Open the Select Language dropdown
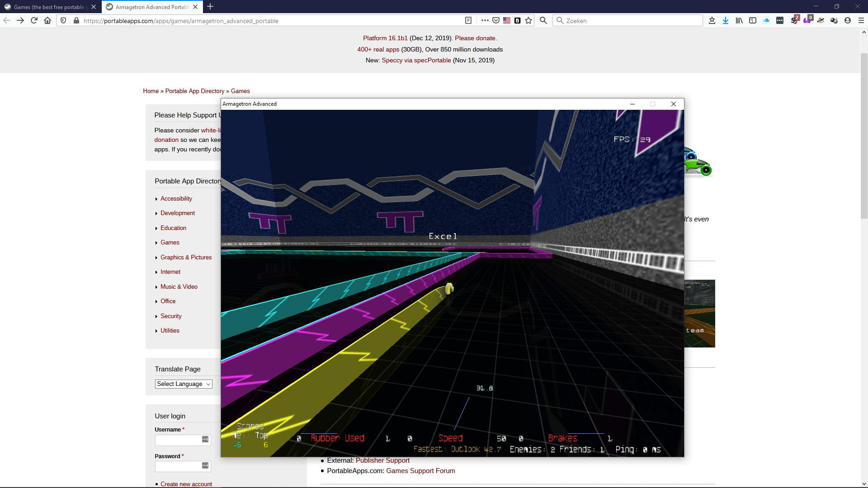 pos(184,384)
